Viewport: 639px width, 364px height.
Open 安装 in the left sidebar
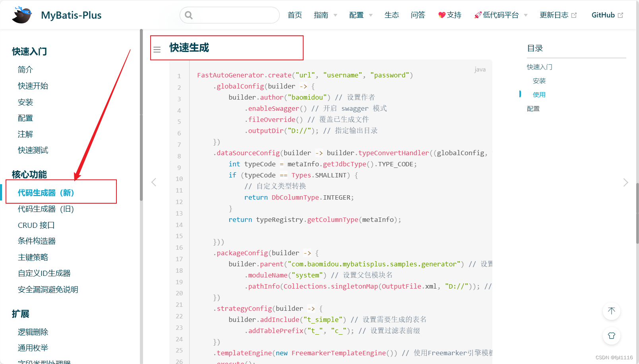tap(25, 102)
